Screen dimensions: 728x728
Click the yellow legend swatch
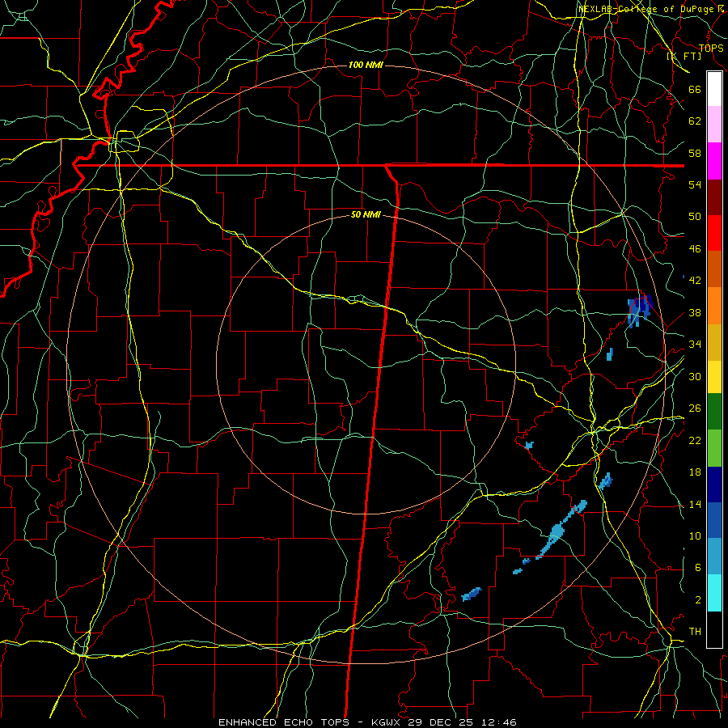click(x=714, y=377)
